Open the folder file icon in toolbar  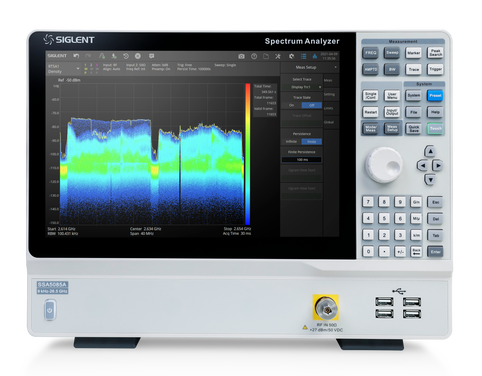(266, 56)
